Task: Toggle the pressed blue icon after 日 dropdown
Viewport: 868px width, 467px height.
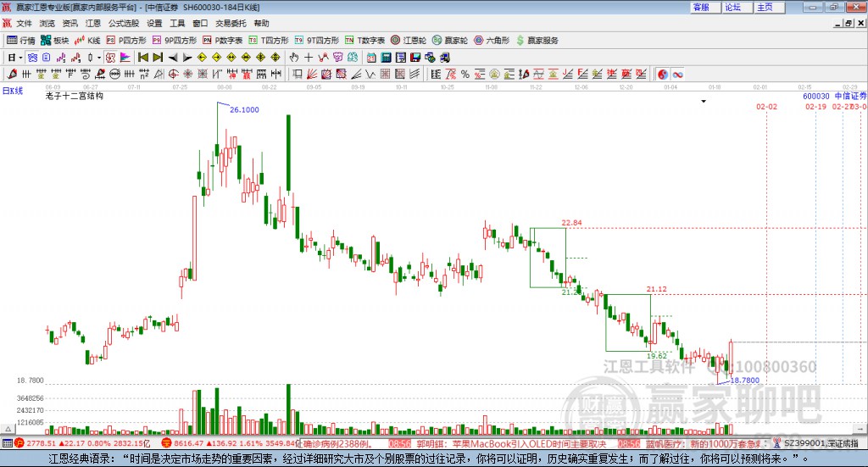Action: (x=32, y=58)
